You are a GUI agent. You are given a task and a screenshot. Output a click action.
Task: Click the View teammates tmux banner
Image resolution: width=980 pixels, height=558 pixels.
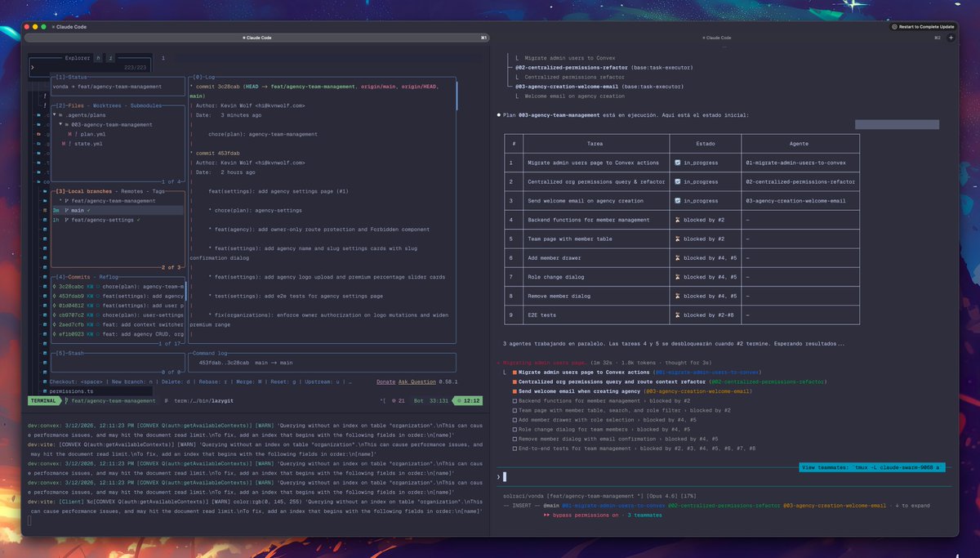871,467
